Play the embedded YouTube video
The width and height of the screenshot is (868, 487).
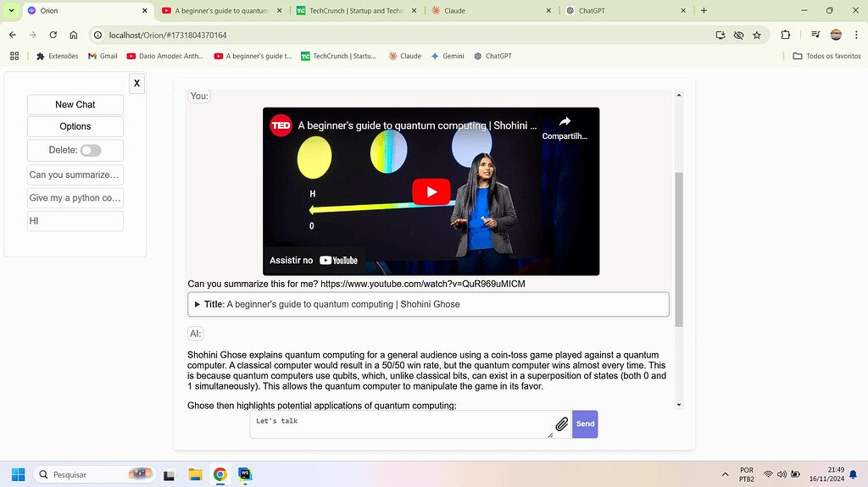point(431,191)
